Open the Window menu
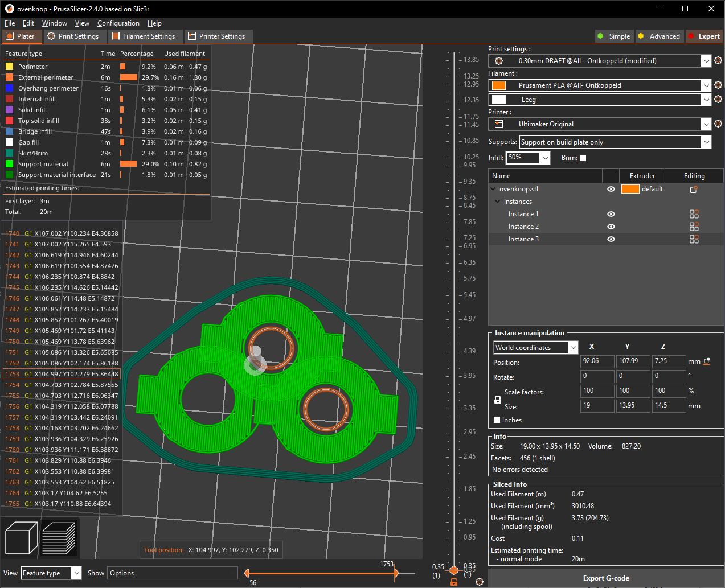Screen dimensions: 725x588 click(55, 23)
